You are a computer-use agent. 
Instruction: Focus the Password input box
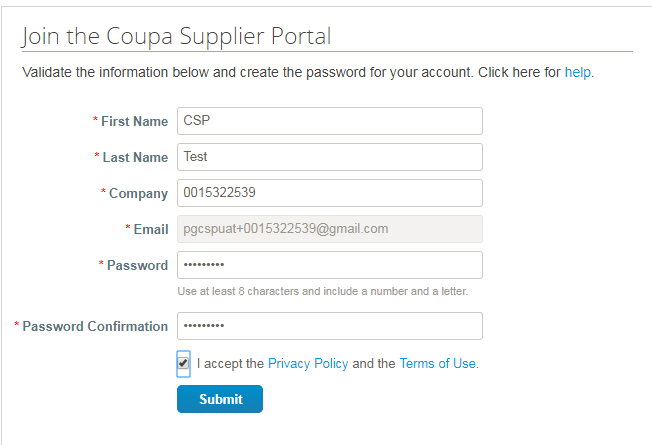330,265
